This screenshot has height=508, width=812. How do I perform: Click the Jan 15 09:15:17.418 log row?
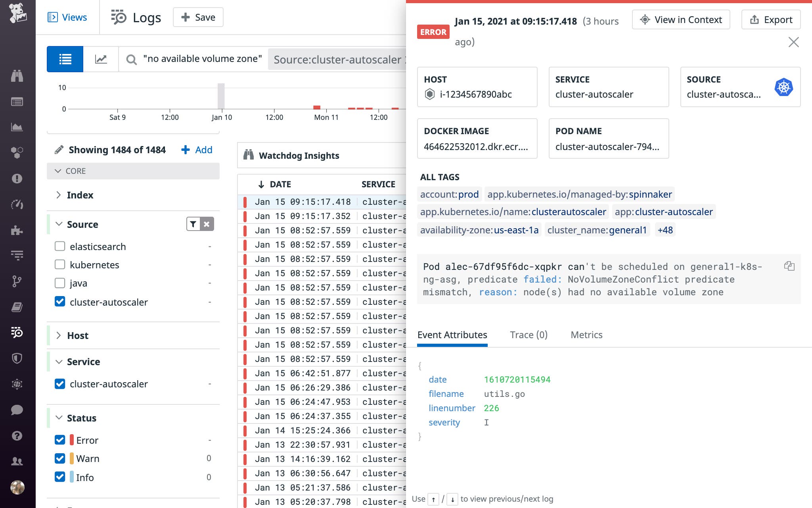click(317, 202)
